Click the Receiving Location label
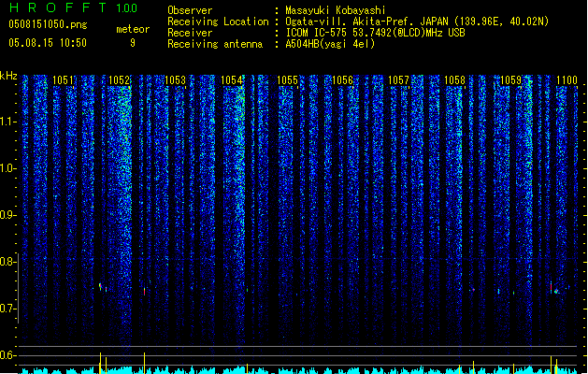This screenshot has width=588, height=374. (x=218, y=22)
